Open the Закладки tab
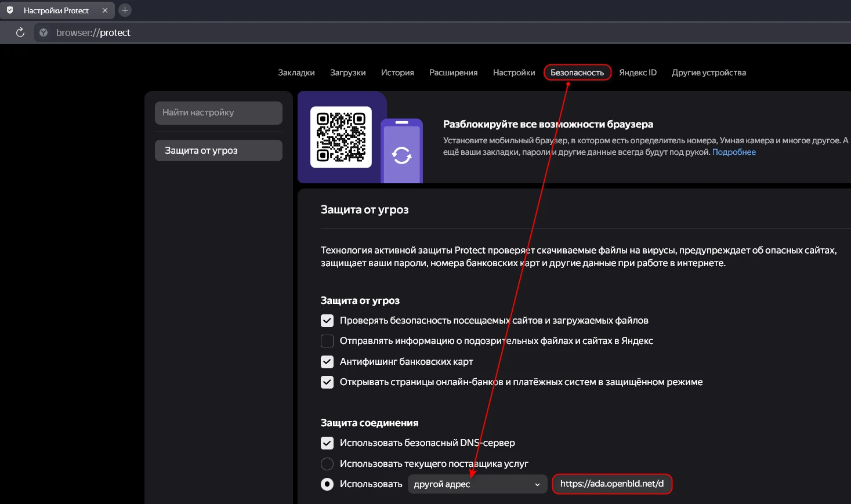This screenshot has width=851, height=504. [296, 72]
